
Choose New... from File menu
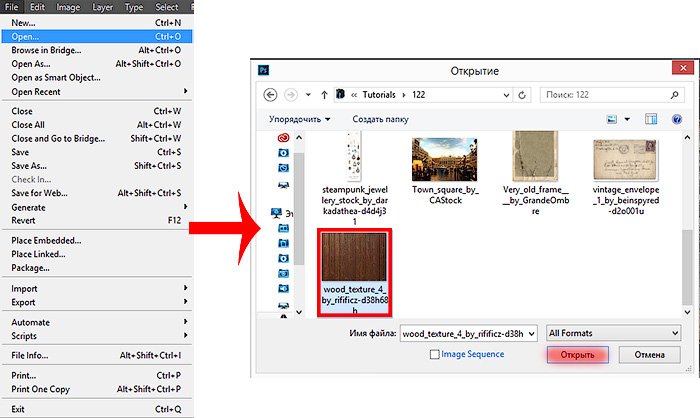(96, 22)
